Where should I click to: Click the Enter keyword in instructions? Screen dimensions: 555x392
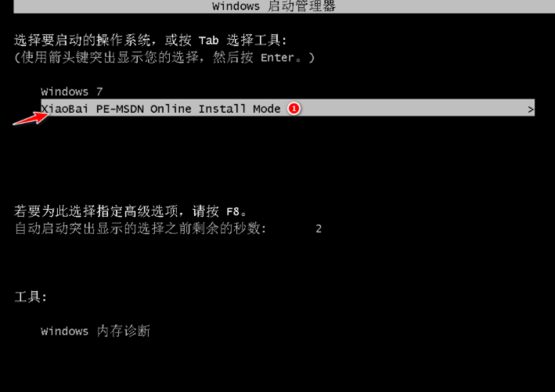[277, 58]
